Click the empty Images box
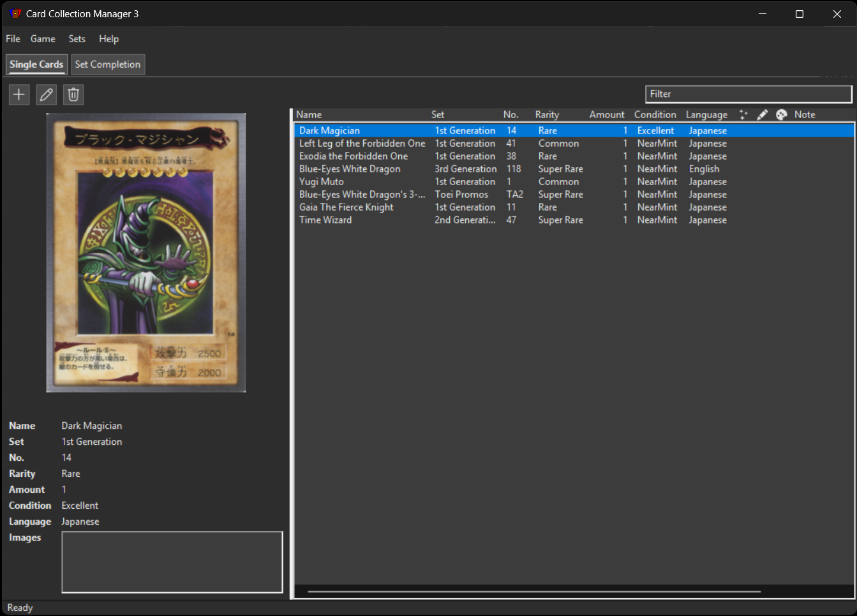The width and height of the screenshot is (857, 616). coord(172,562)
